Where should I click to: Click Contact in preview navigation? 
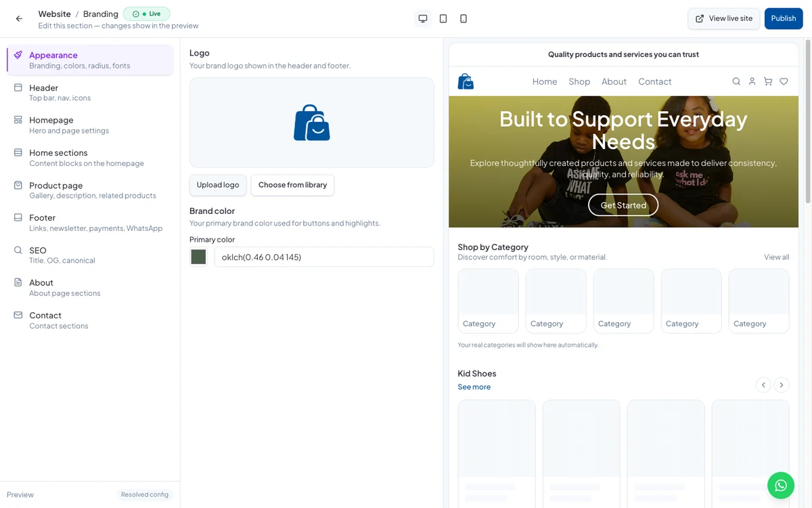pos(654,81)
